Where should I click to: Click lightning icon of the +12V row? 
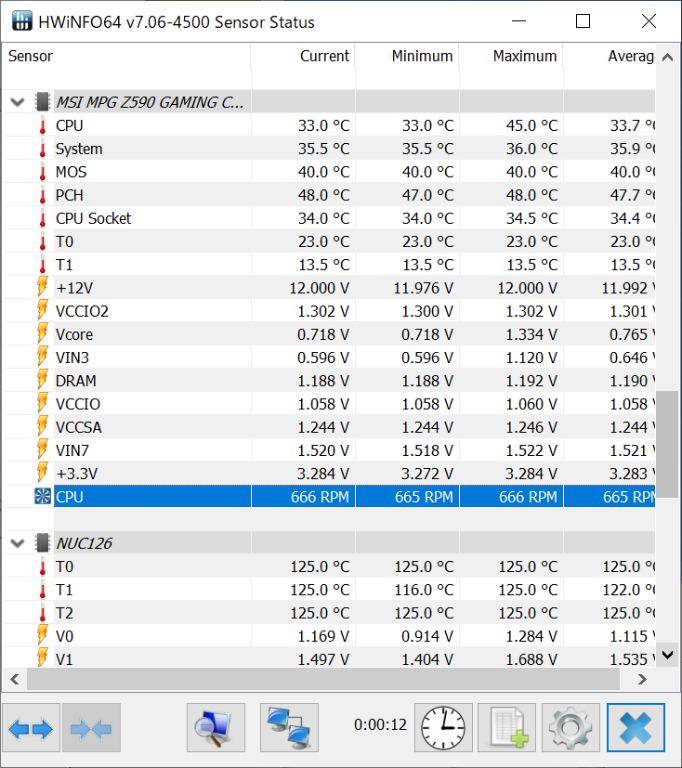[43, 288]
